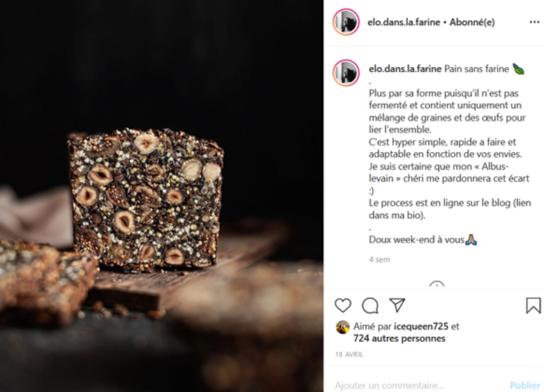Open icequeen725's profile link

(x=421, y=326)
